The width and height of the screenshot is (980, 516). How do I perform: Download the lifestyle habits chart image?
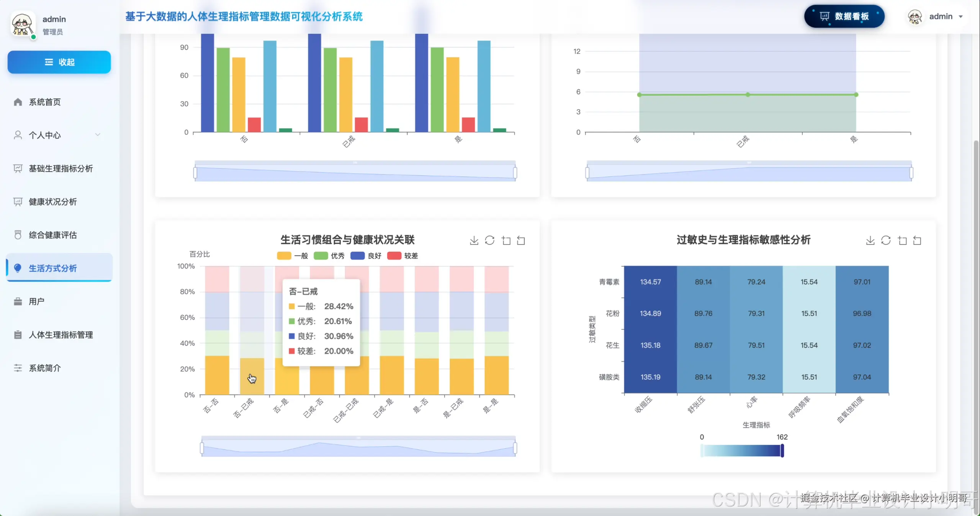[x=474, y=240]
